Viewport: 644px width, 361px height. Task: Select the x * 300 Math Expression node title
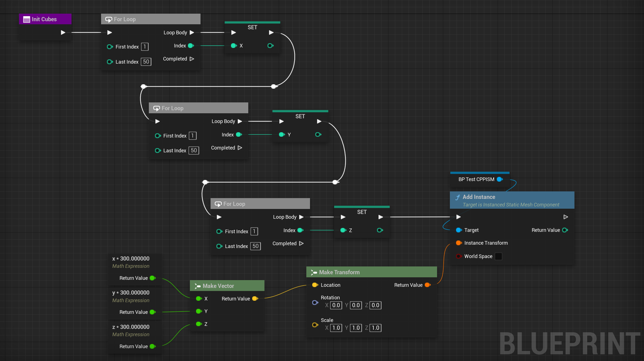tap(131, 259)
